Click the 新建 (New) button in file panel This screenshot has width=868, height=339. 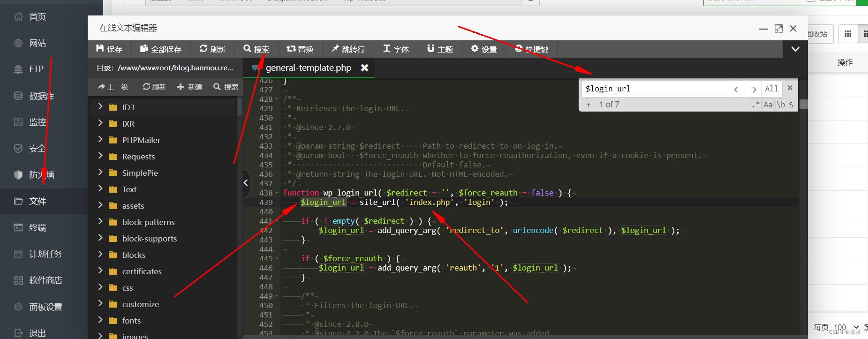pos(189,87)
